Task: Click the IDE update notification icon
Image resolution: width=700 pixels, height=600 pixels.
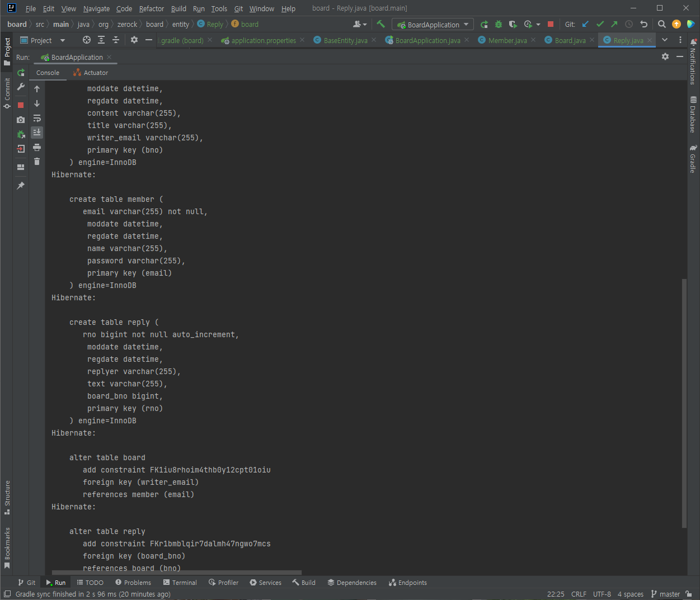Action: pos(676,24)
